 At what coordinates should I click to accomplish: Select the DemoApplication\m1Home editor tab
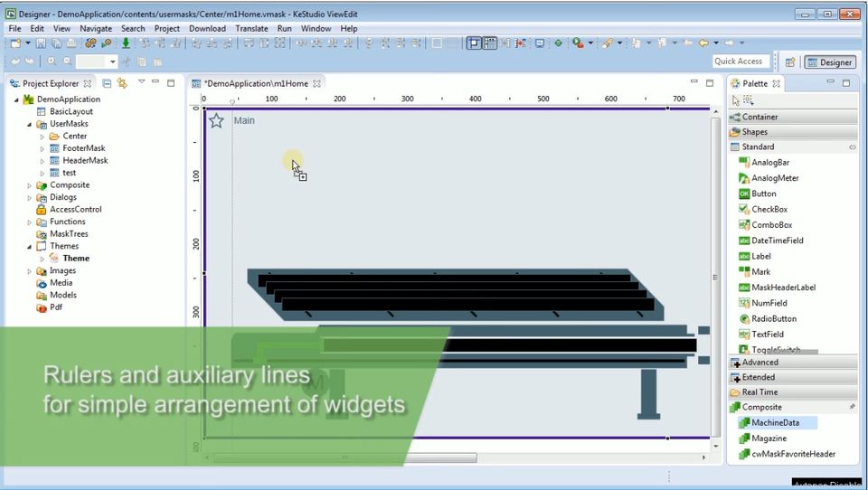(255, 83)
